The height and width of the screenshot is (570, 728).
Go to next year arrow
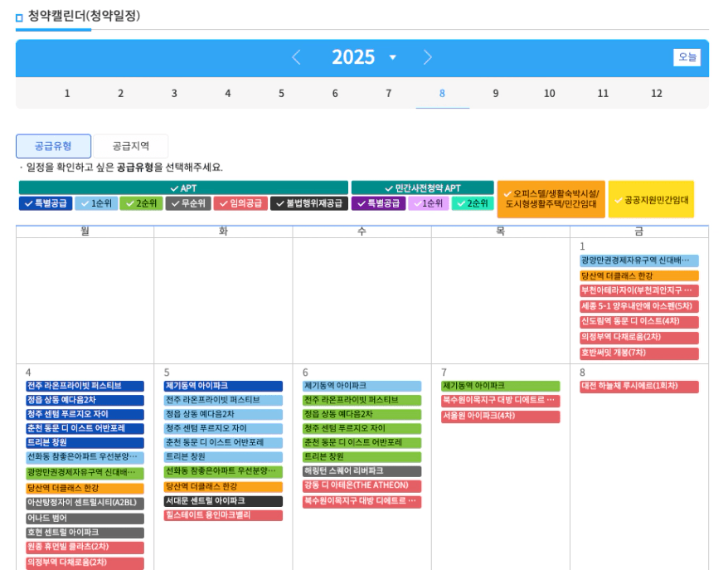tap(428, 57)
